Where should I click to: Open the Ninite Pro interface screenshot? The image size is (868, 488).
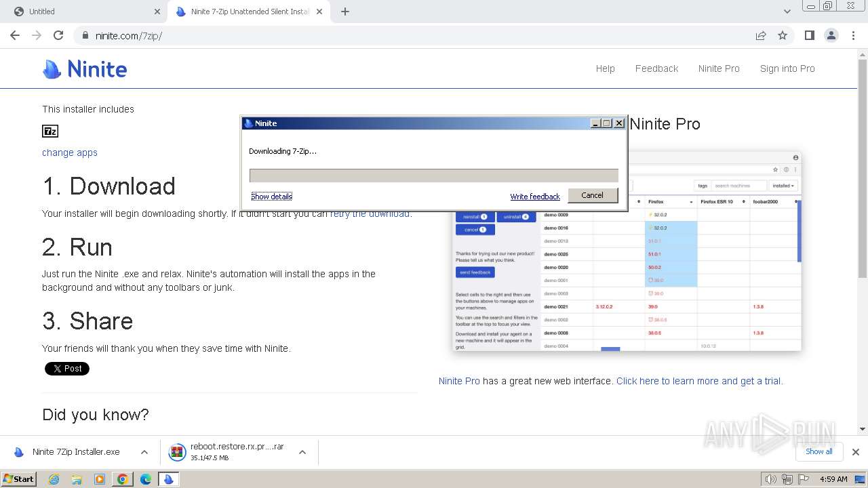(627, 251)
